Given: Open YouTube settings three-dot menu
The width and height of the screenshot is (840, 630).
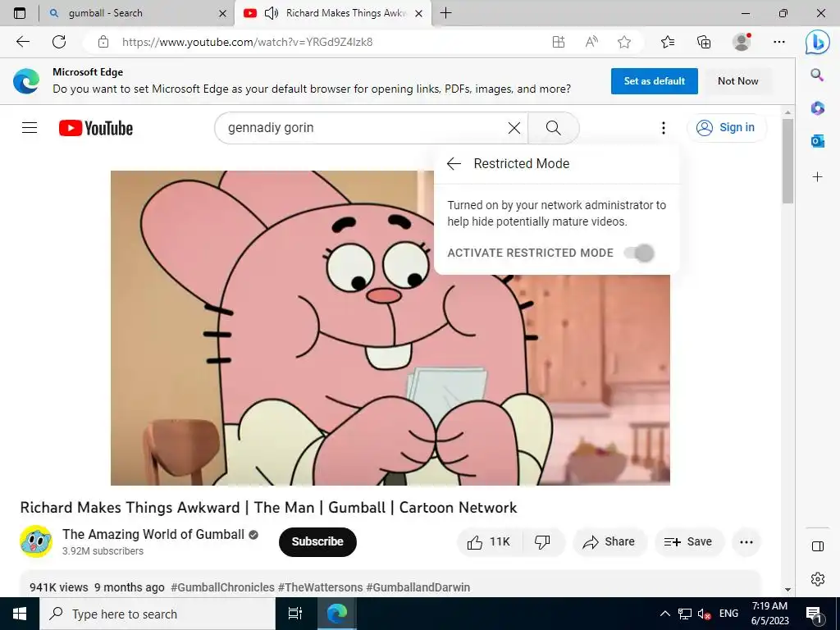Looking at the screenshot, I should point(663,127).
